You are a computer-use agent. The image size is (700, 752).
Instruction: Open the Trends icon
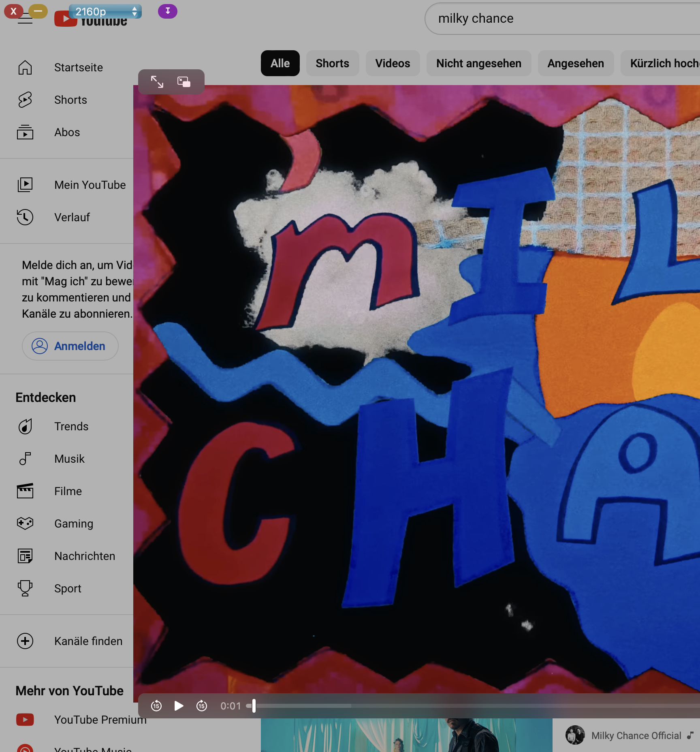(25, 426)
